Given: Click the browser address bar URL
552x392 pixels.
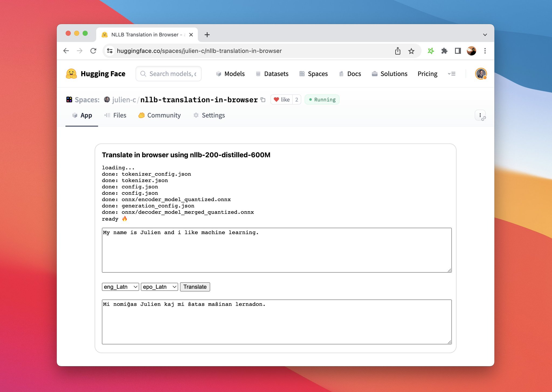Looking at the screenshot, I should (199, 51).
